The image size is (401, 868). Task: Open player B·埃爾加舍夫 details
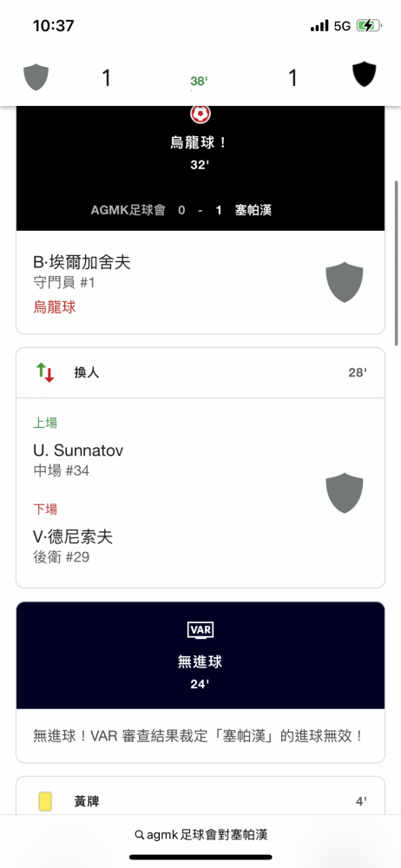coord(82,262)
